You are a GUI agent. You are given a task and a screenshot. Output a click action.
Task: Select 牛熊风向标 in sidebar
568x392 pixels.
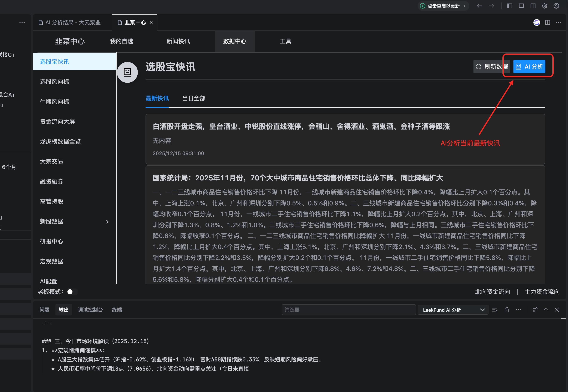pyautogui.click(x=75, y=102)
